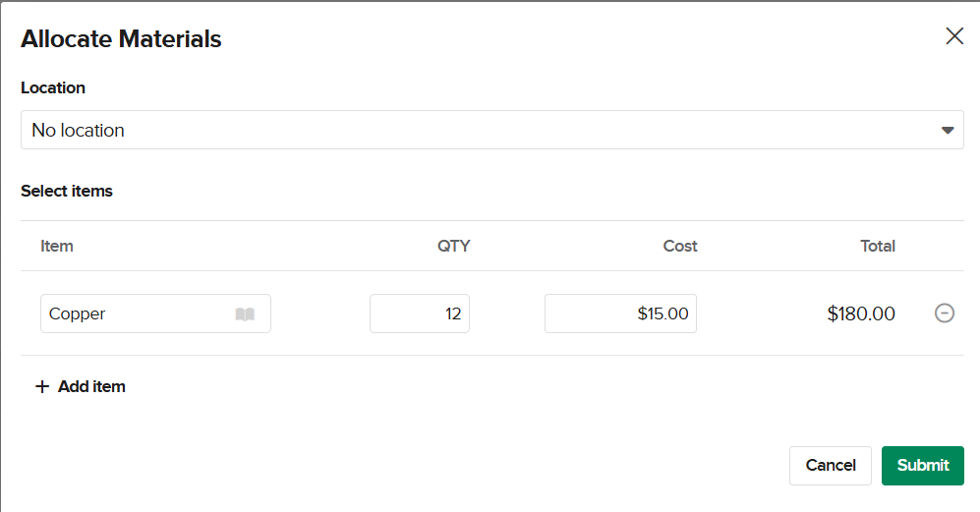Screen dimensions: 980x512
Task: Focus the Copper item name field
Action: (138, 314)
